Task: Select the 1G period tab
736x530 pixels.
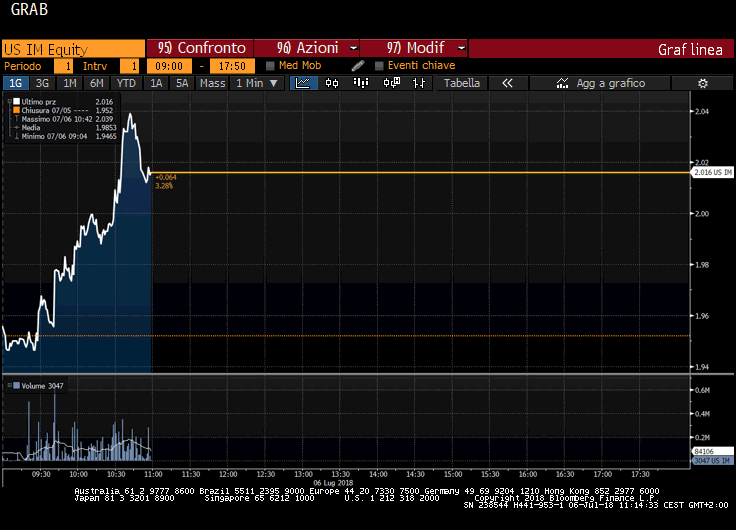Action: click(x=15, y=83)
